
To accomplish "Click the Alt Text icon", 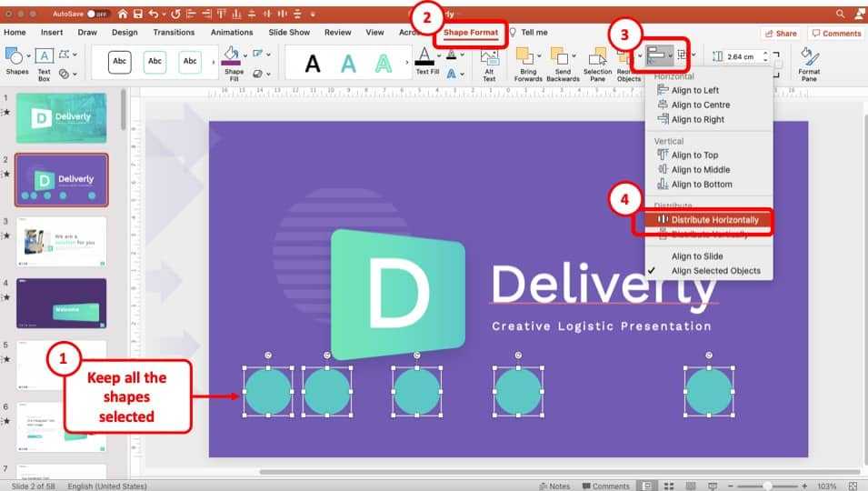I will [489, 61].
